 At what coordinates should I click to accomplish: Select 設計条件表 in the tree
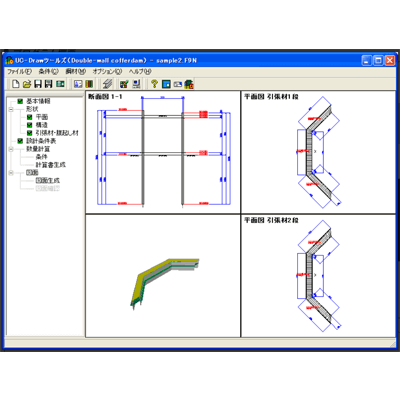pyautogui.click(x=41, y=141)
